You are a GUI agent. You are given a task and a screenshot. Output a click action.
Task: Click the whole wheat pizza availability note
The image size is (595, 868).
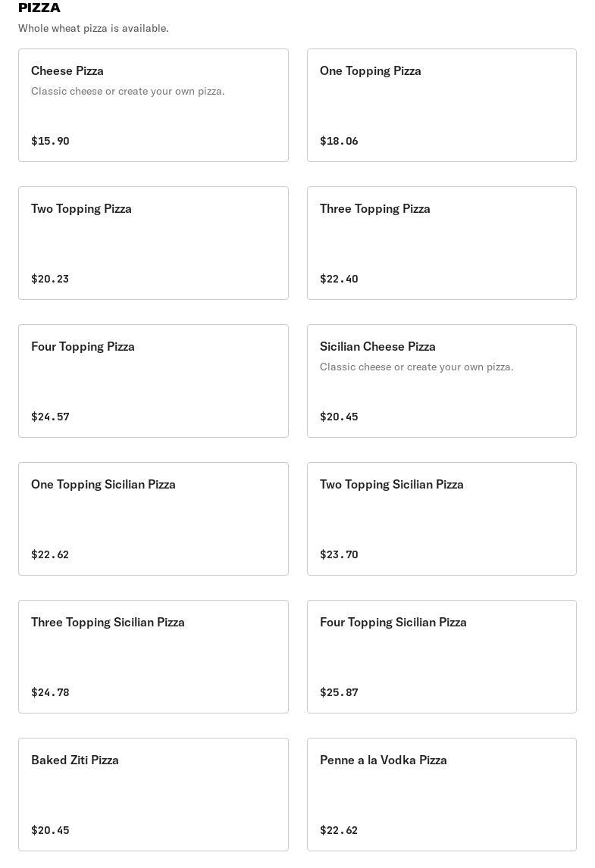click(x=93, y=28)
